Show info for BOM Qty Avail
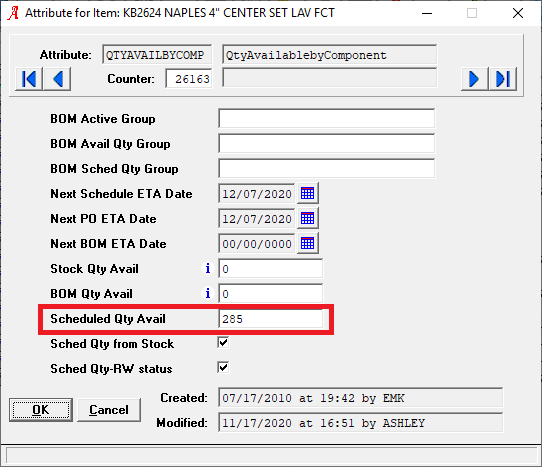The width and height of the screenshot is (542, 467). point(208,293)
